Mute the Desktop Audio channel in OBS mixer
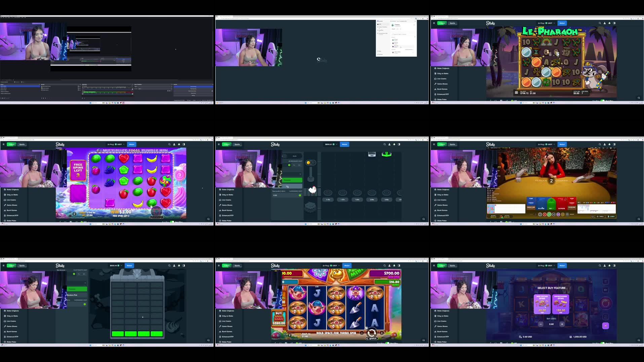This screenshot has width=644, height=362. 82,88
